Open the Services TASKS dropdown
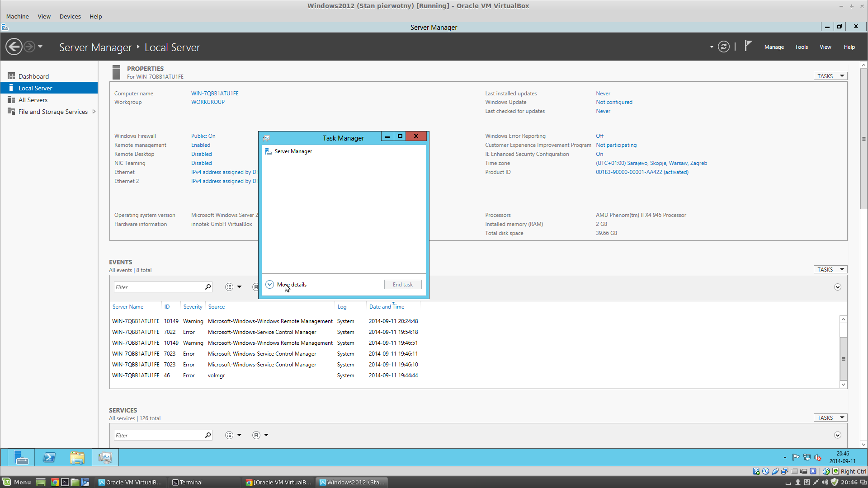 [830, 418]
